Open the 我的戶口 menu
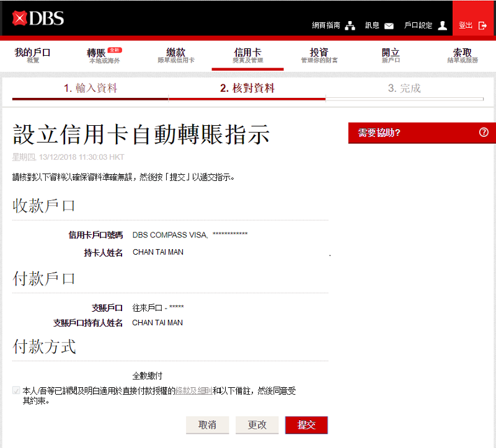The width and height of the screenshot is (496, 448). pos(32,55)
